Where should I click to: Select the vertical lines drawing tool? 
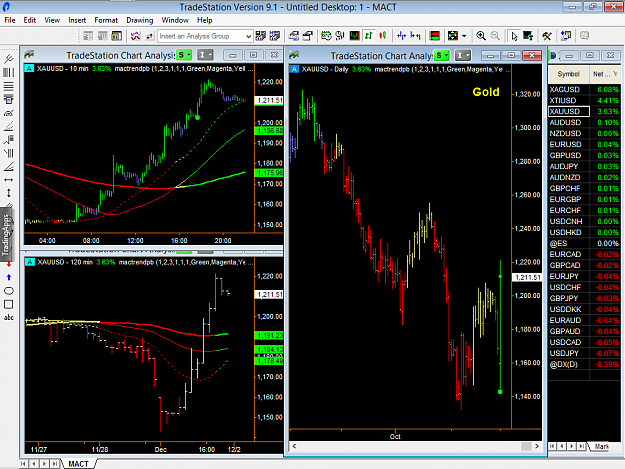point(9,73)
